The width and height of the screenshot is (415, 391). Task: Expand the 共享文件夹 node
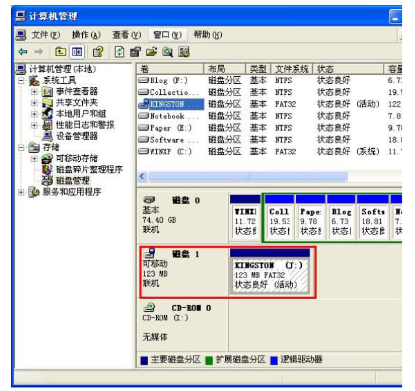tap(34, 103)
